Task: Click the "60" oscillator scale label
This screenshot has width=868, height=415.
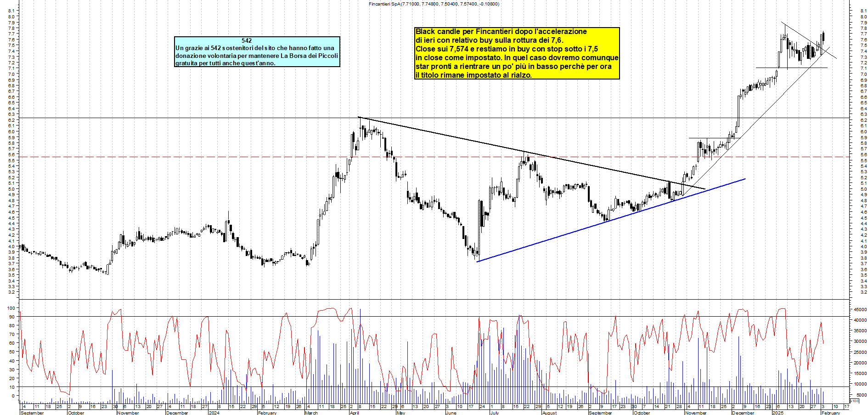Action: [x=11, y=343]
